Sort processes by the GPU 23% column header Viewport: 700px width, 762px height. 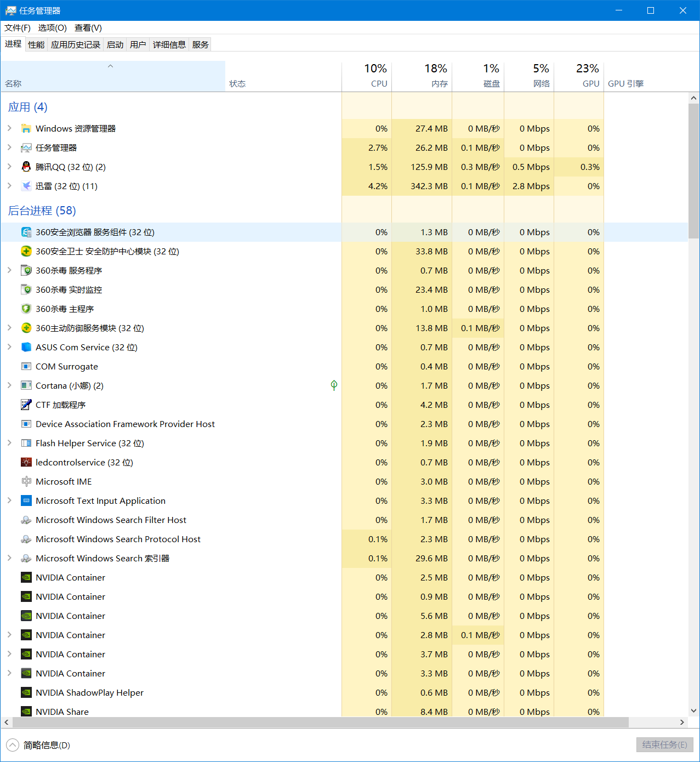tap(579, 76)
